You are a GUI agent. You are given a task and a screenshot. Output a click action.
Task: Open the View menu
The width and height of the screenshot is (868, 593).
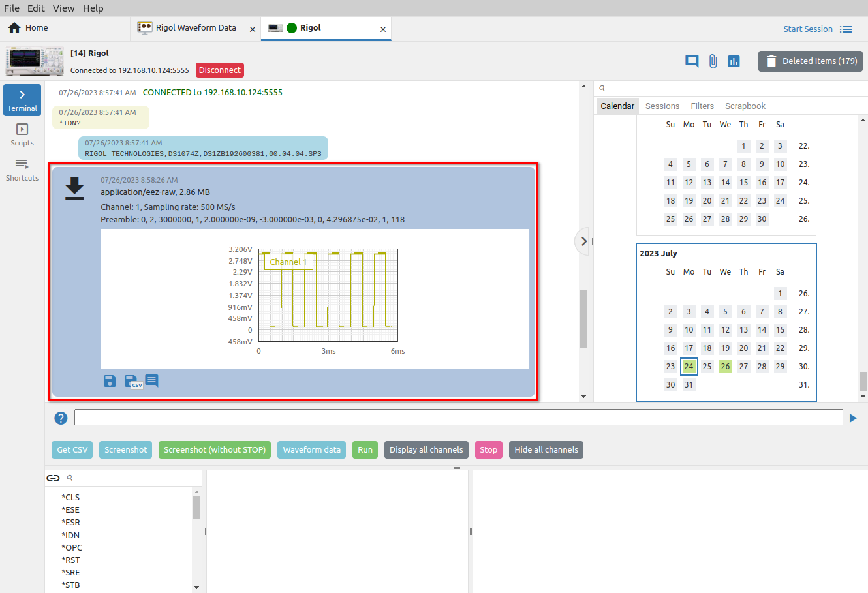point(63,8)
